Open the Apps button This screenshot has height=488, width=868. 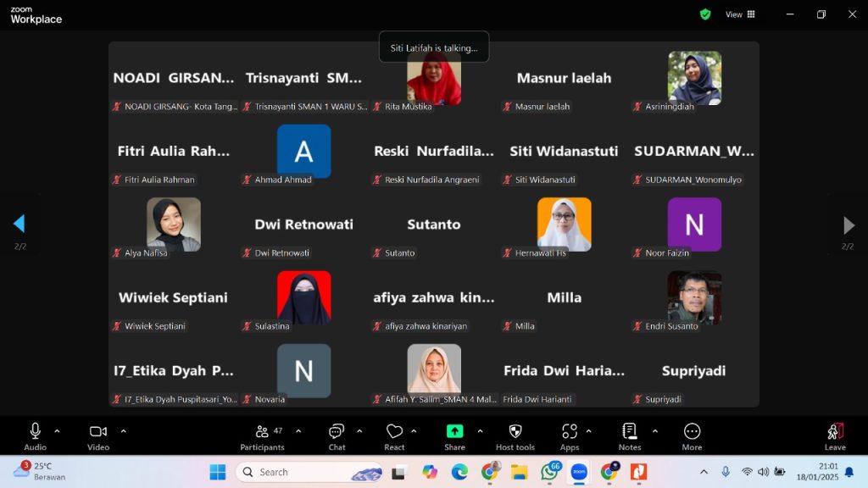click(570, 435)
